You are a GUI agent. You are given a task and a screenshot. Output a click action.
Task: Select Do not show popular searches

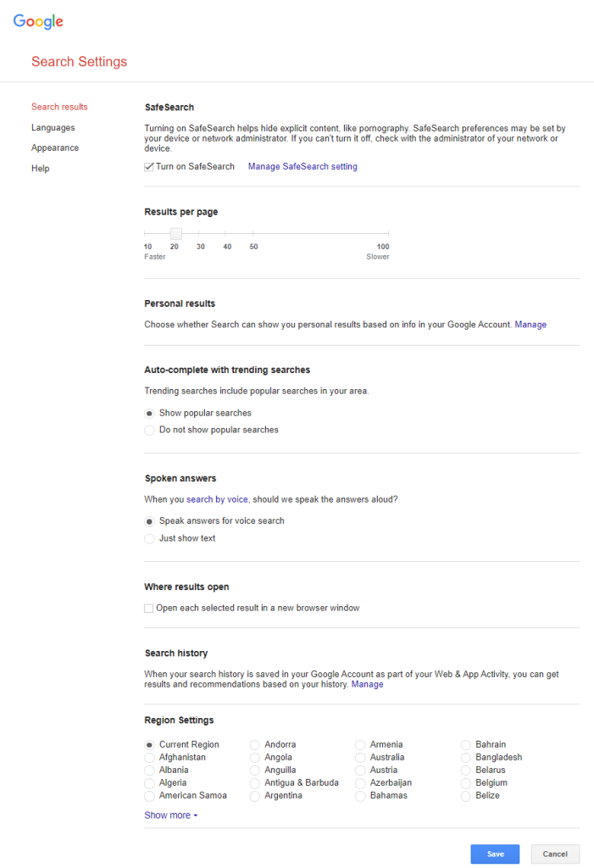[x=149, y=430]
